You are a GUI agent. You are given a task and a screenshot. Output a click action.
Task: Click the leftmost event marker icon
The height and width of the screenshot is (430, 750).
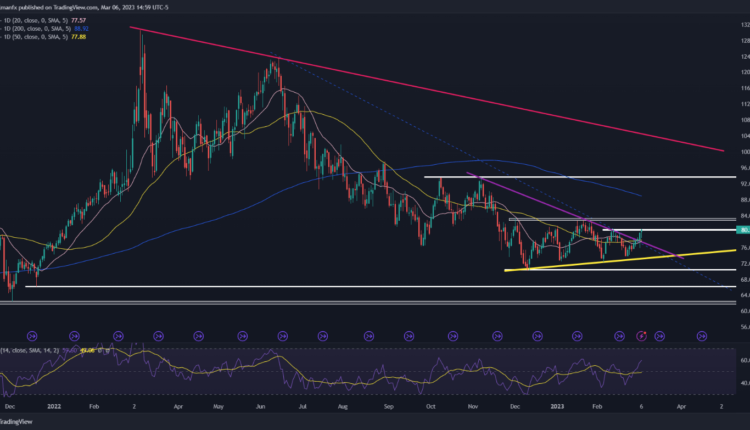click(x=31, y=335)
